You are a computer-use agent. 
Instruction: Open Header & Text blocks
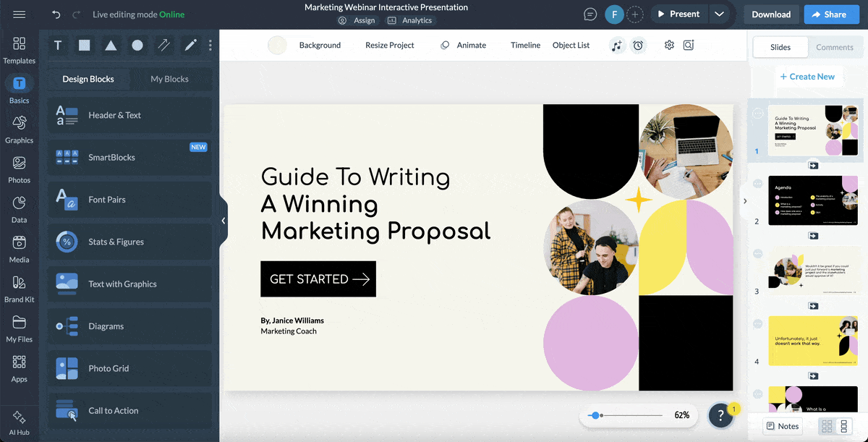click(x=130, y=115)
